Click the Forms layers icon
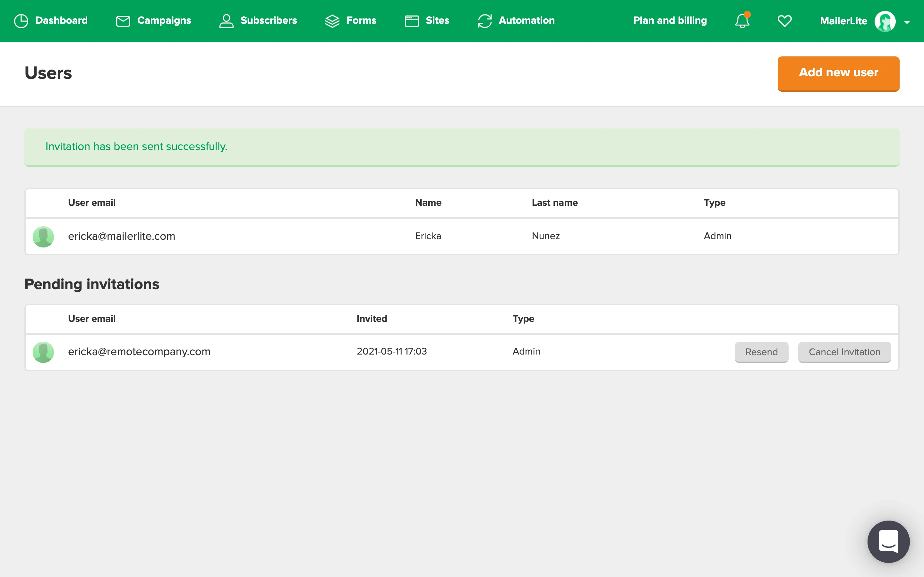 click(332, 21)
